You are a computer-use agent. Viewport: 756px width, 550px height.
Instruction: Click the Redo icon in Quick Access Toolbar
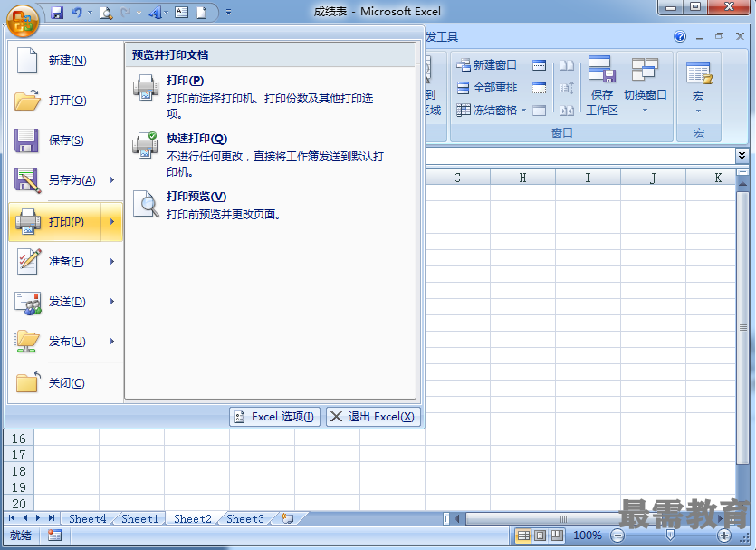[x=125, y=13]
